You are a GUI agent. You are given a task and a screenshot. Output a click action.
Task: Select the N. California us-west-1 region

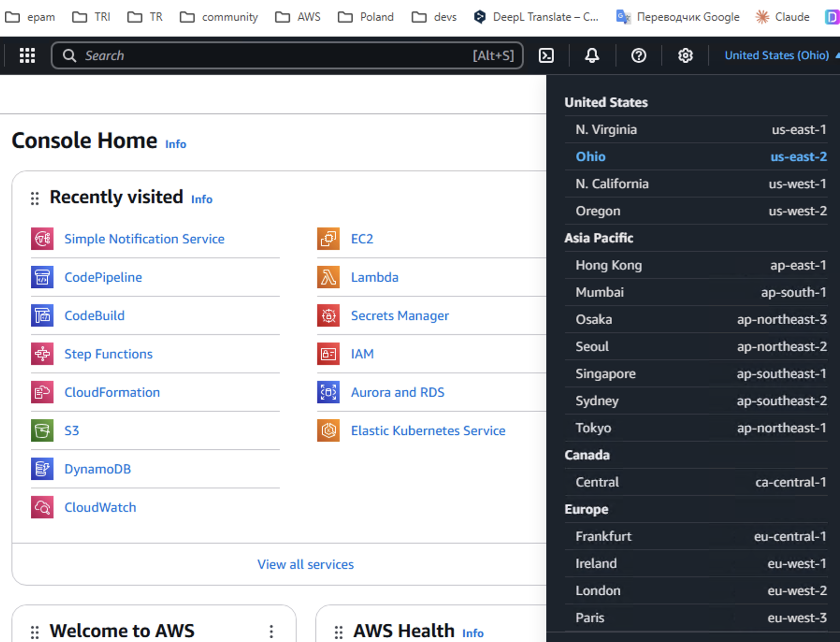(696, 184)
